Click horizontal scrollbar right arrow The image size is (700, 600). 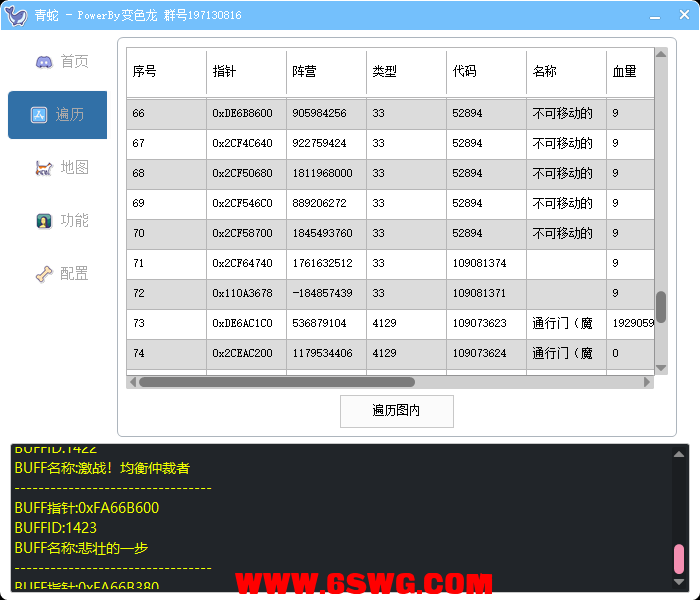click(x=647, y=382)
